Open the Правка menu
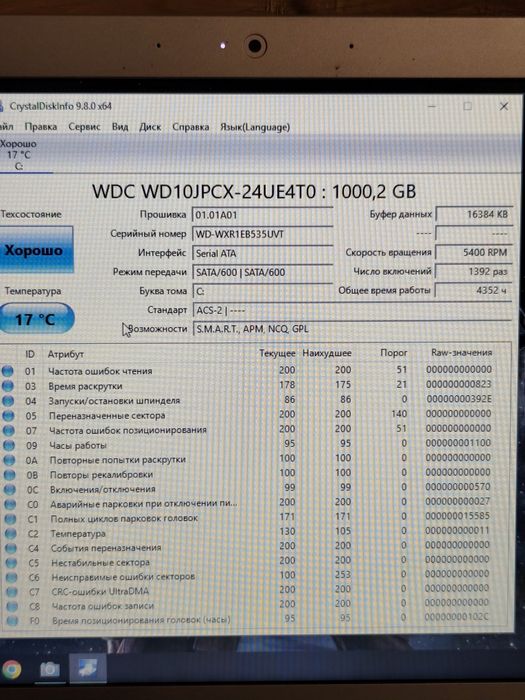 pyautogui.click(x=41, y=127)
